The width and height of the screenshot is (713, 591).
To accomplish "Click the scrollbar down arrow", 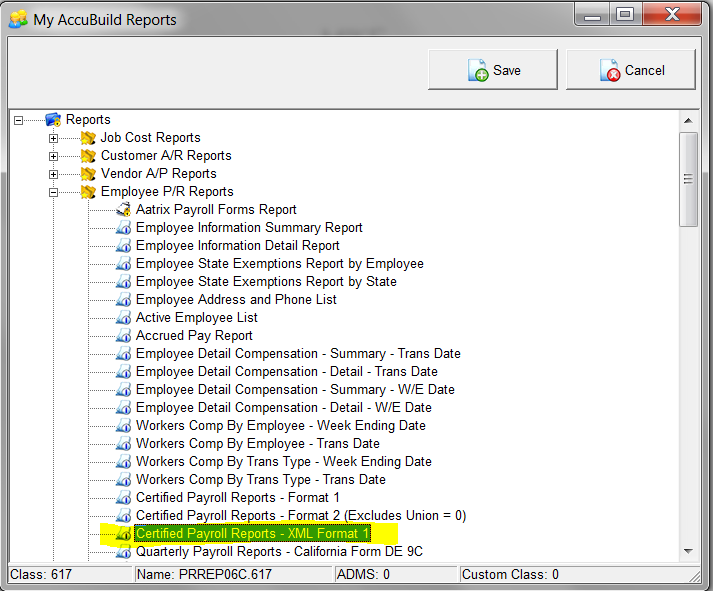I will 688,551.
